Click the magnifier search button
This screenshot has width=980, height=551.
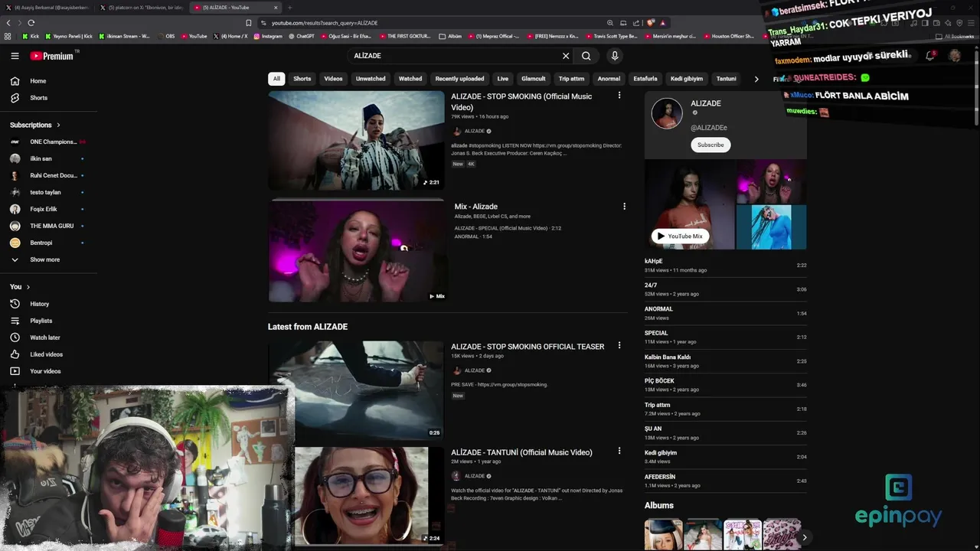(586, 56)
